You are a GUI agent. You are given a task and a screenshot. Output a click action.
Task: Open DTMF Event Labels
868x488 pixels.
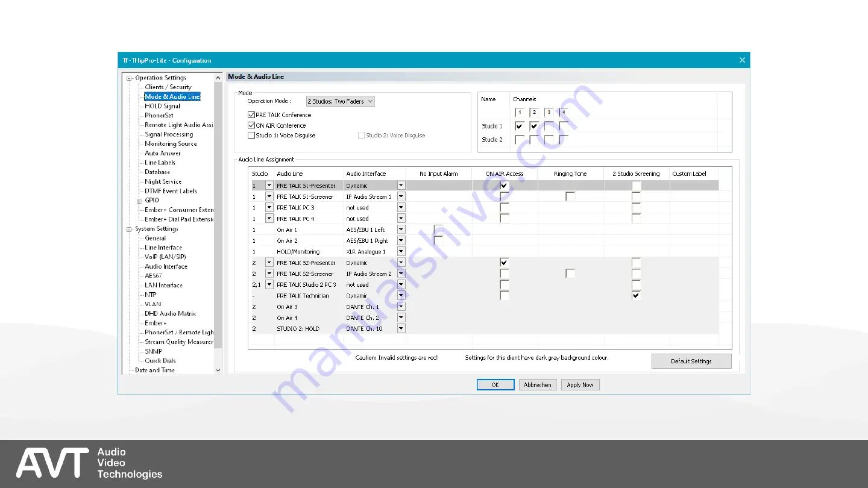coord(171,191)
